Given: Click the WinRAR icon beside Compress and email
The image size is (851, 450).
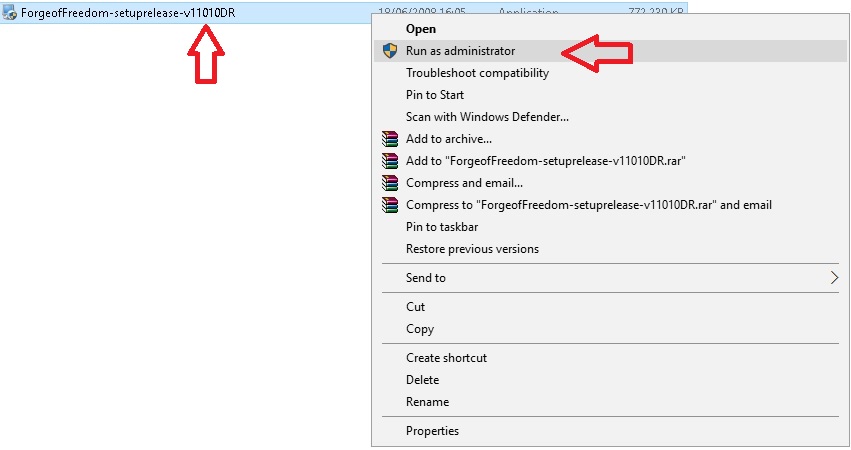Looking at the screenshot, I should pos(390,183).
